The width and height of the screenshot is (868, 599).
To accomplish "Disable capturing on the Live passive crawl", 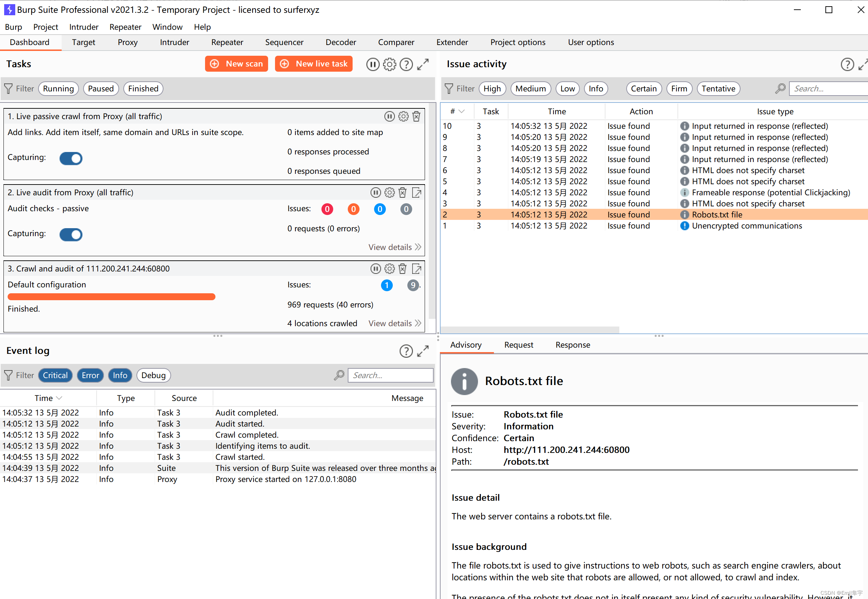I will [x=71, y=158].
